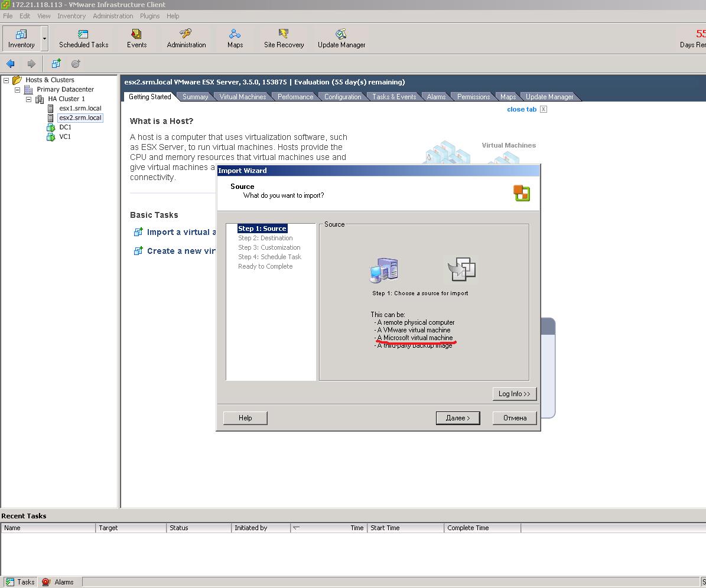Open the Administration menu

tap(113, 16)
